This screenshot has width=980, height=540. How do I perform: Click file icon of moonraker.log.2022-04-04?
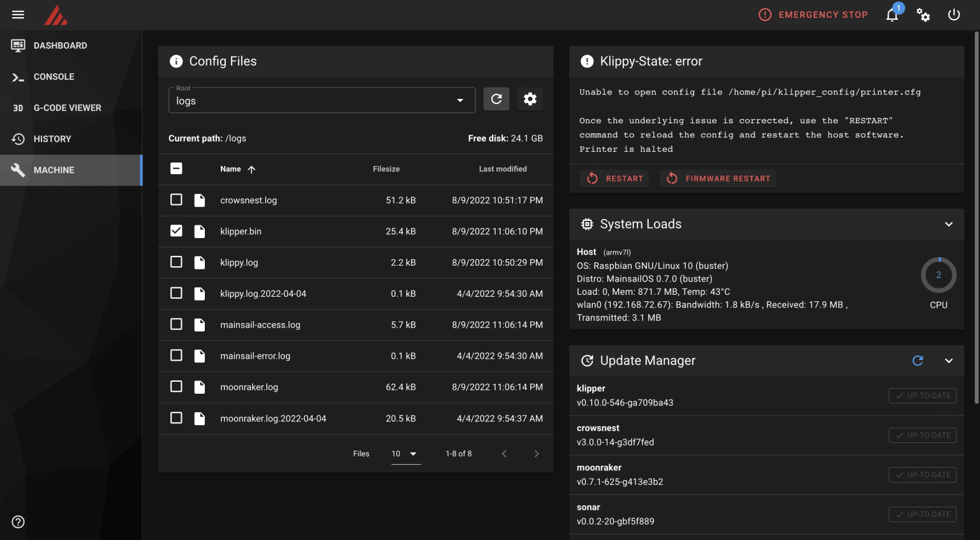pos(200,419)
